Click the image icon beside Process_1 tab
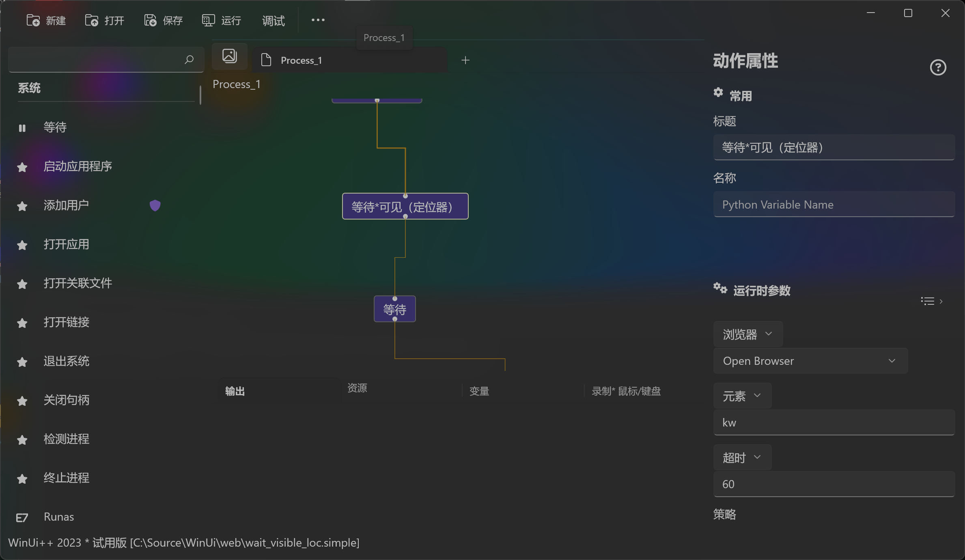The height and width of the screenshot is (560, 965). pos(230,56)
